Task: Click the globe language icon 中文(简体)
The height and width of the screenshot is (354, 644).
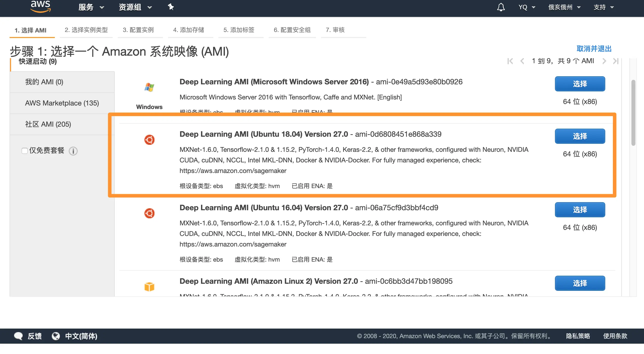Action: [56, 336]
